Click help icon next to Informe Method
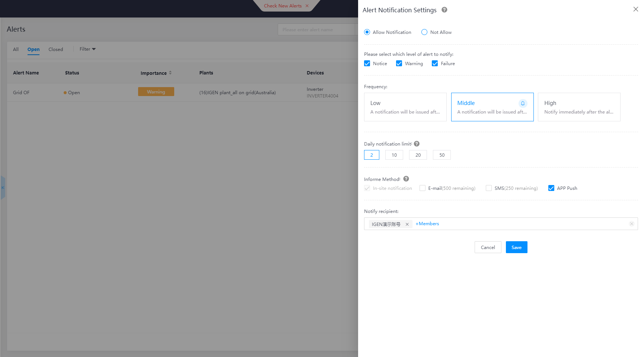644x357 pixels. 406,179
